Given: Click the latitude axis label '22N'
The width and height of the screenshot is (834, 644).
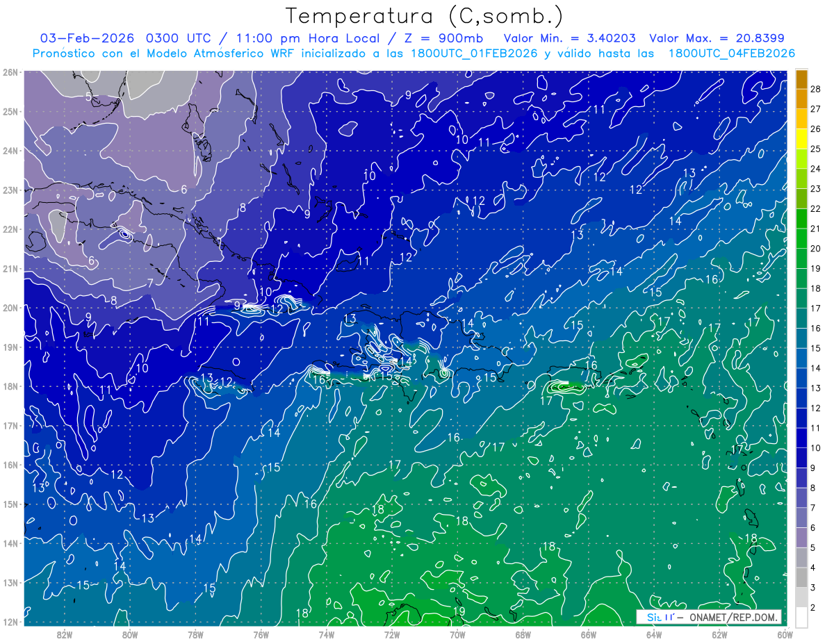Looking at the screenshot, I should tap(10, 229).
